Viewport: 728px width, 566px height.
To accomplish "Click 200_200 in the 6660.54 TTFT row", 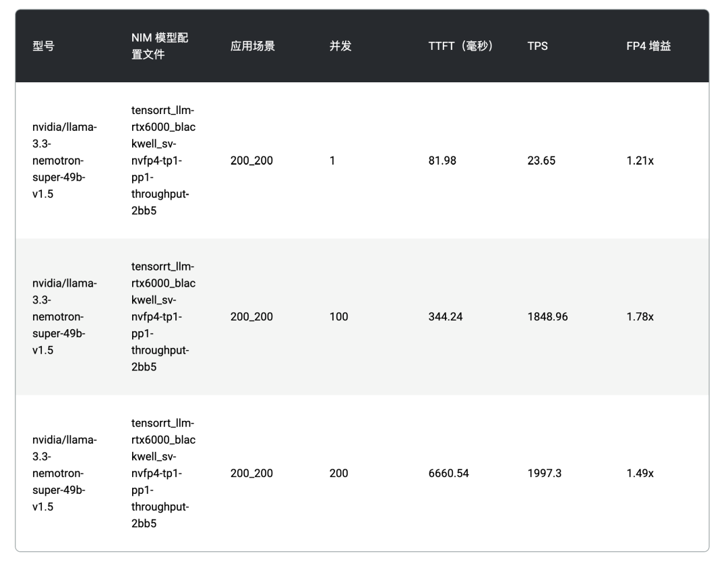I will (x=251, y=474).
